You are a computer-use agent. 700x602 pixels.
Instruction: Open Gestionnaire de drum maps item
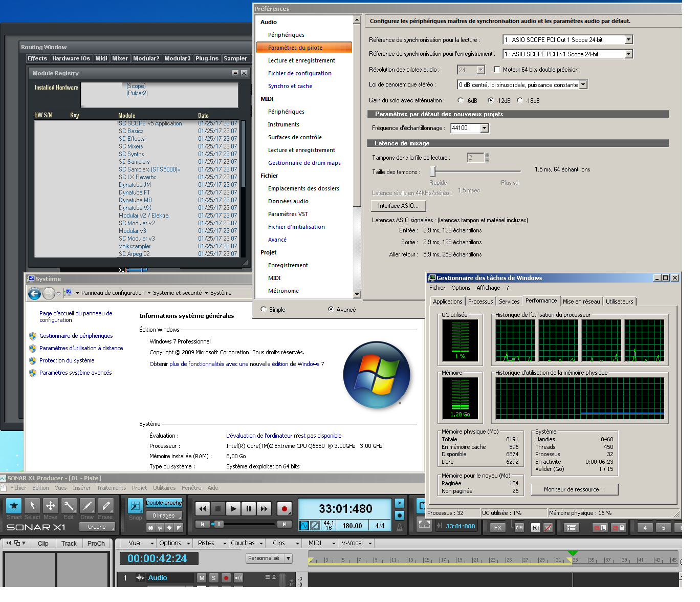304,163
